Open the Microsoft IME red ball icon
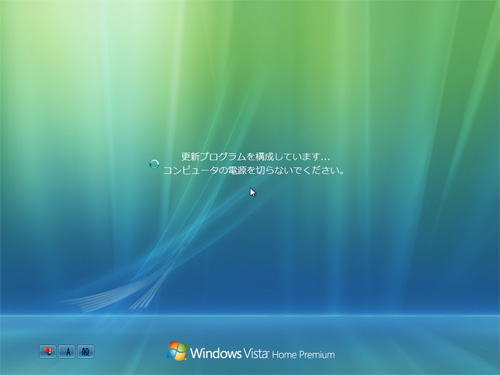 [48, 352]
